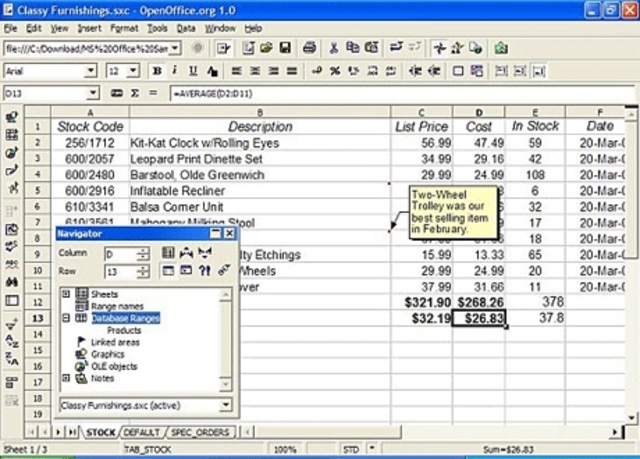Click Navigator Scenarios question icon
The height and width of the screenshot is (459, 640).
tap(204, 270)
